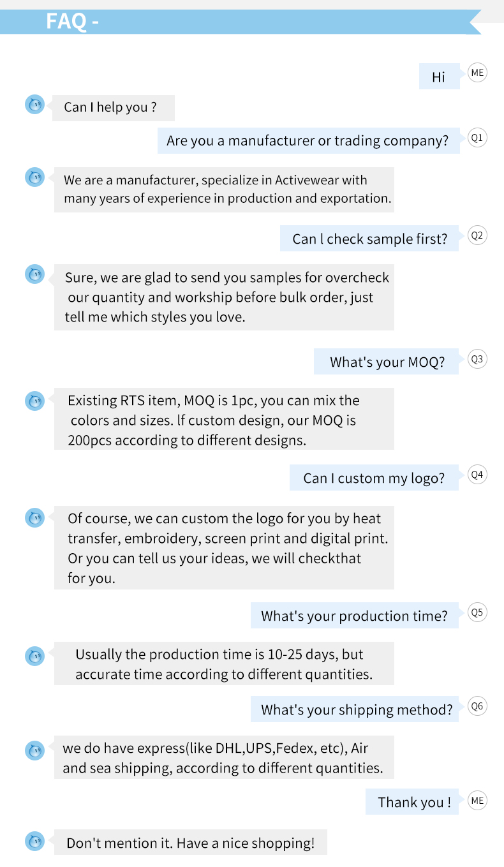Click the Q5 question badge icon
This screenshot has width=504, height=867.
[x=477, y=612]
